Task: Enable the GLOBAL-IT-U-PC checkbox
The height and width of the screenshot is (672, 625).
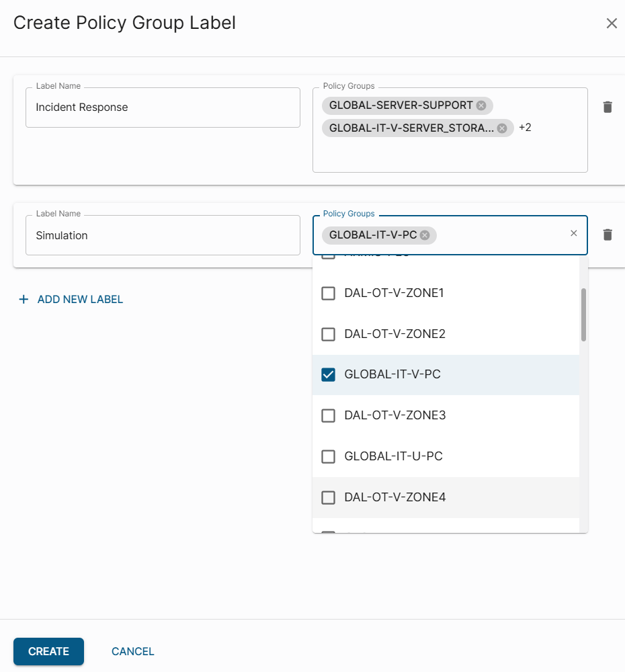Action: pos(329,457)
